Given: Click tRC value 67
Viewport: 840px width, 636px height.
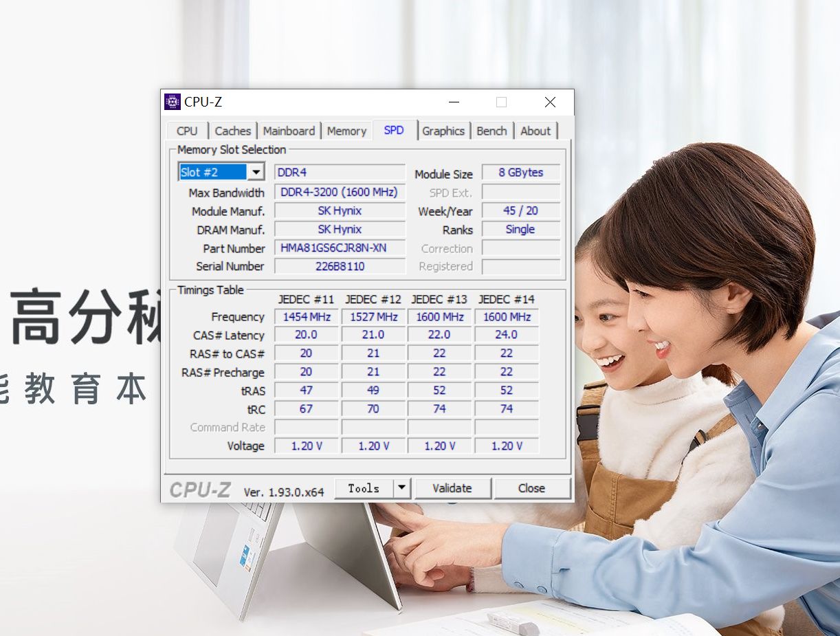Looking at the screenshot, I should (307, 409).
